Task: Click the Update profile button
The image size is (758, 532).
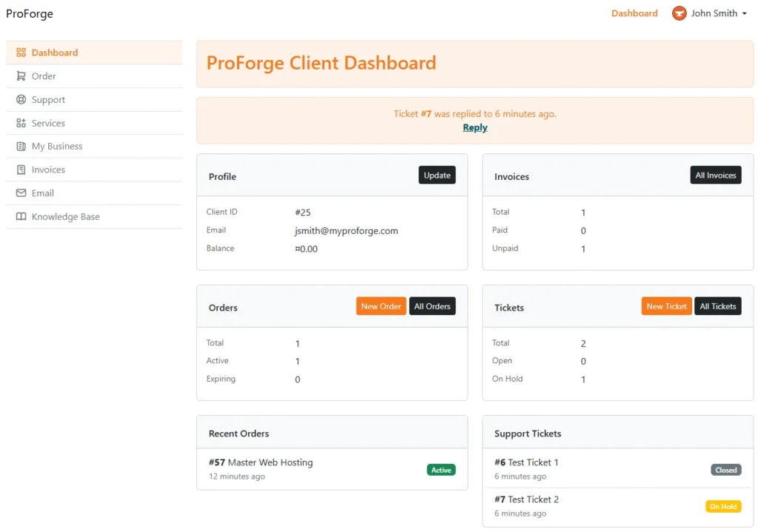Action: pyautogui.click(x=437, y=175)
